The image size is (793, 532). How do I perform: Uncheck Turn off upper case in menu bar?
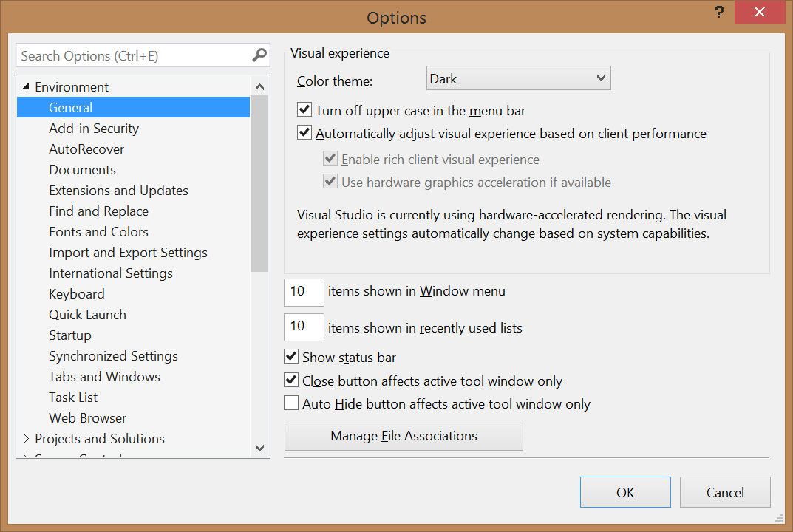(x=304, y=109)
